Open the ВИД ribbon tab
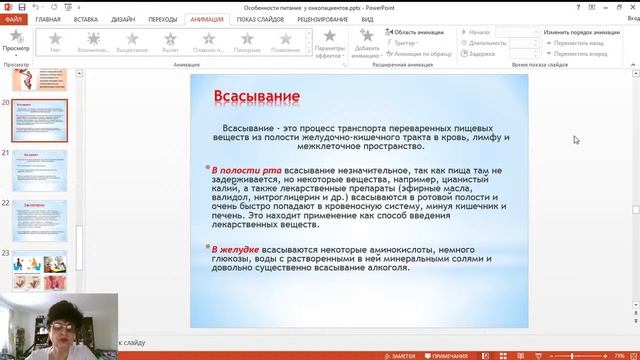 (x=367, y=19)
